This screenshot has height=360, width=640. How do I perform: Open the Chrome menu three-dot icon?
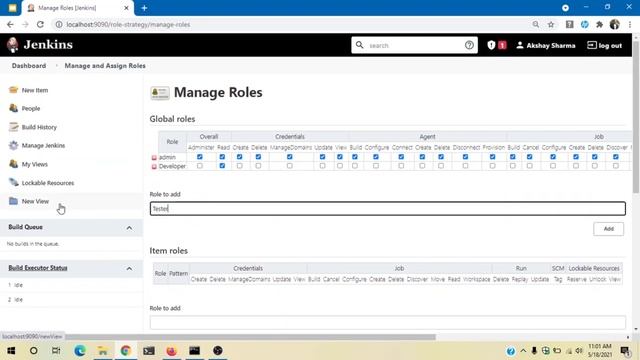pyautogui.click(x=630, y=24)
